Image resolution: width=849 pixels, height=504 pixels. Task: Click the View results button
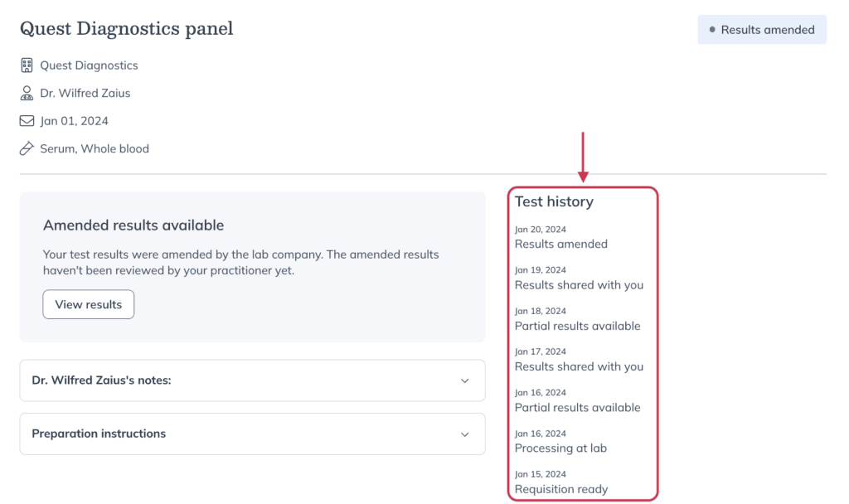tap(88, 304)
